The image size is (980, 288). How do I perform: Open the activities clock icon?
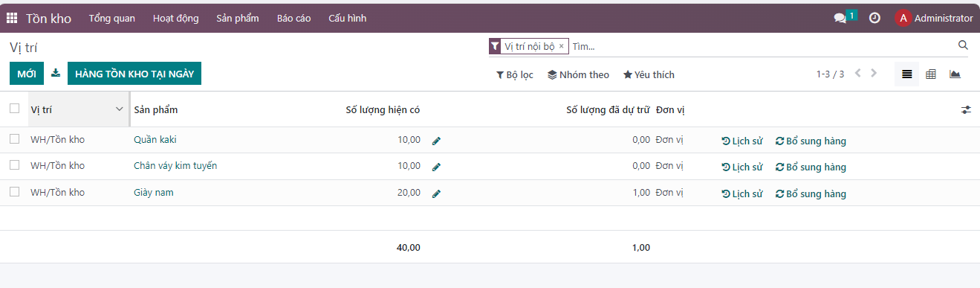pyautogui.click(x=874, y=18)
